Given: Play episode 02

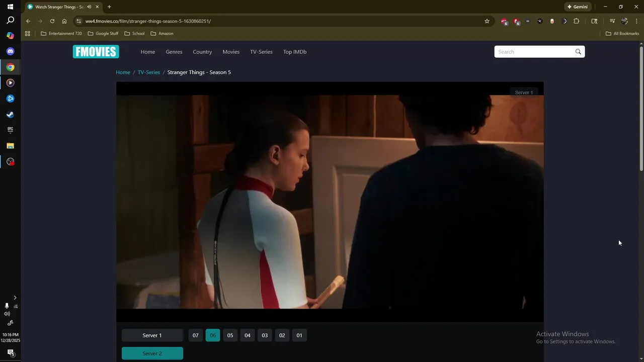Looking at the screenshot, I should tap(282, 335).
